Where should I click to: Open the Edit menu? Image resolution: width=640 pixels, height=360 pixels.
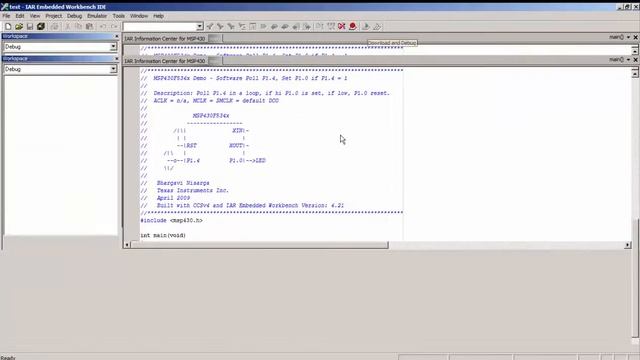coord(20,16)
